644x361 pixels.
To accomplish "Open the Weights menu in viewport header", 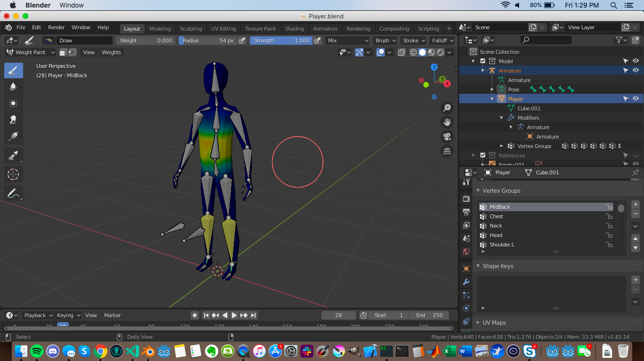I will click(111, 52).
